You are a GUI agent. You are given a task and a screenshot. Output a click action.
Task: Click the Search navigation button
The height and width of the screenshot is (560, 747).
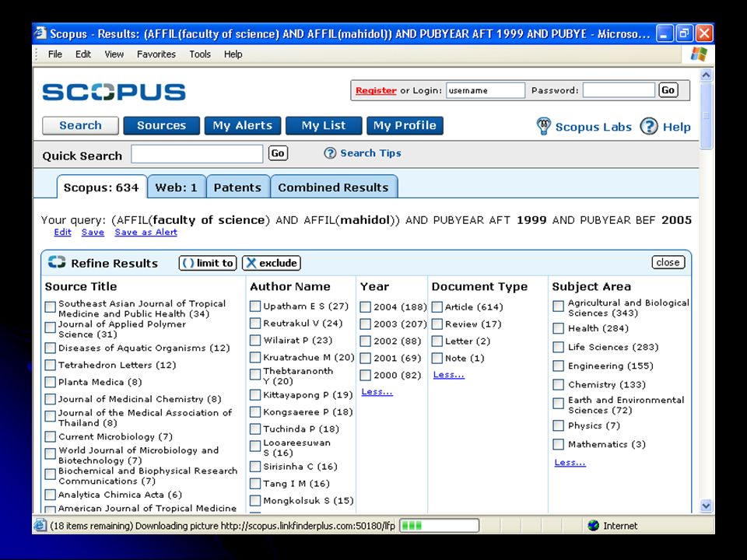point(80,125)
